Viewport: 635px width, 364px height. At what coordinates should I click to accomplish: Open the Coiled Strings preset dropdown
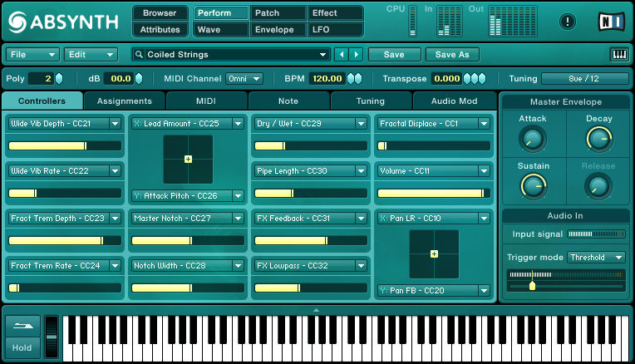tap(231, 55)
